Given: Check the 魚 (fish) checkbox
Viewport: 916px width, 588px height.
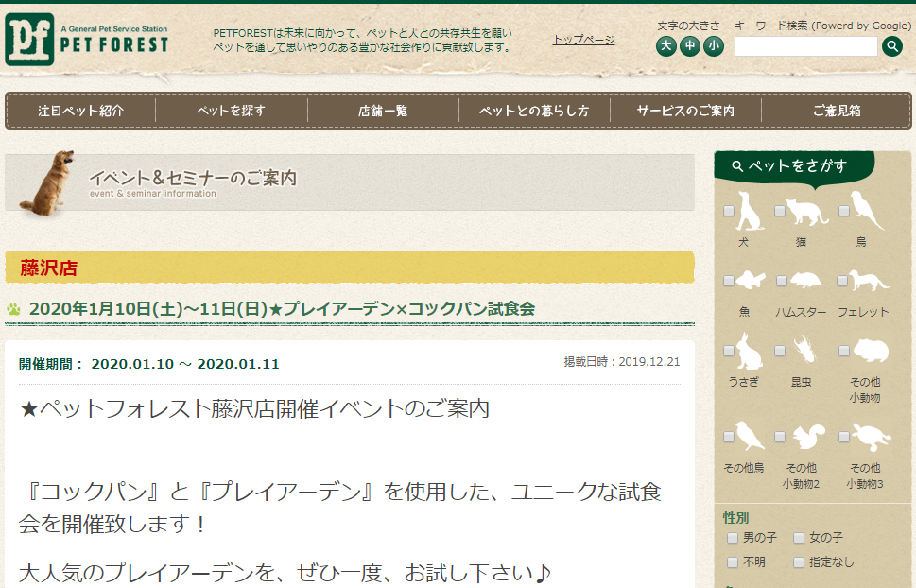Looking at the screenshot, I should coord(729,281).
